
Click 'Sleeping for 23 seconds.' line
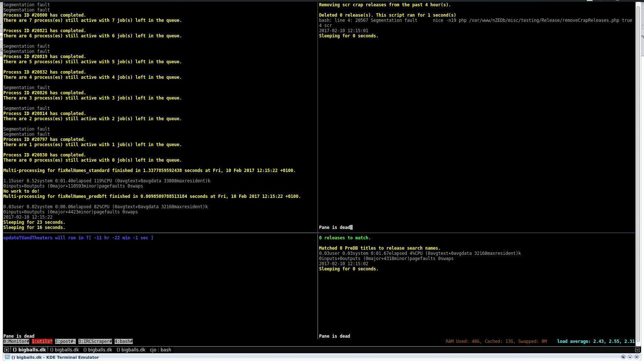(34, 222)
